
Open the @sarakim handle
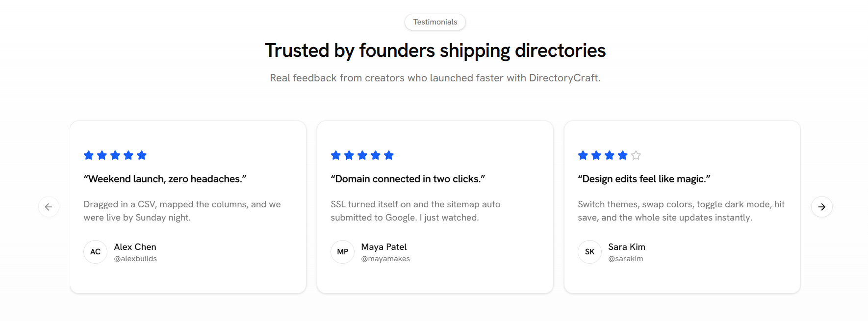coord(625,259)
